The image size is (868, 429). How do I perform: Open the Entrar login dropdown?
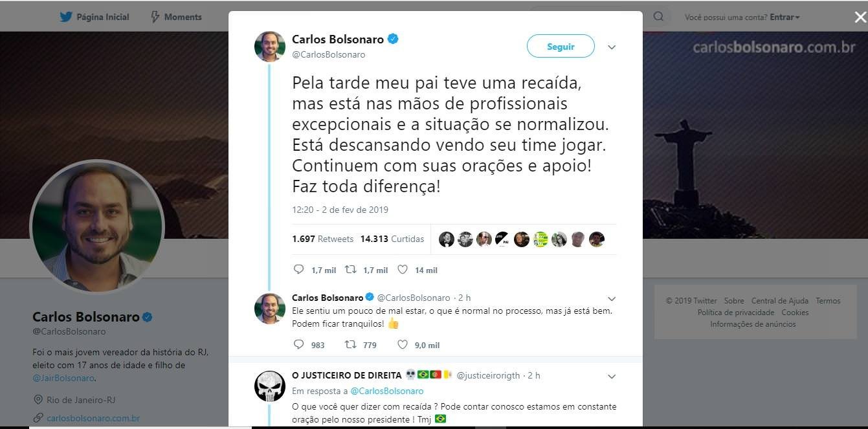pyautogui.click(x=785, y=17)
